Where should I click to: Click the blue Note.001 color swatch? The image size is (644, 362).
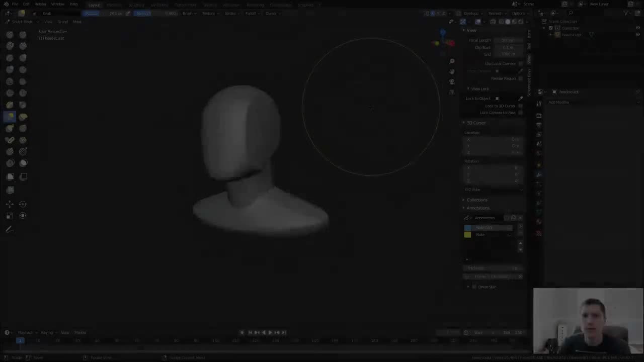click(x=467, y=228)
